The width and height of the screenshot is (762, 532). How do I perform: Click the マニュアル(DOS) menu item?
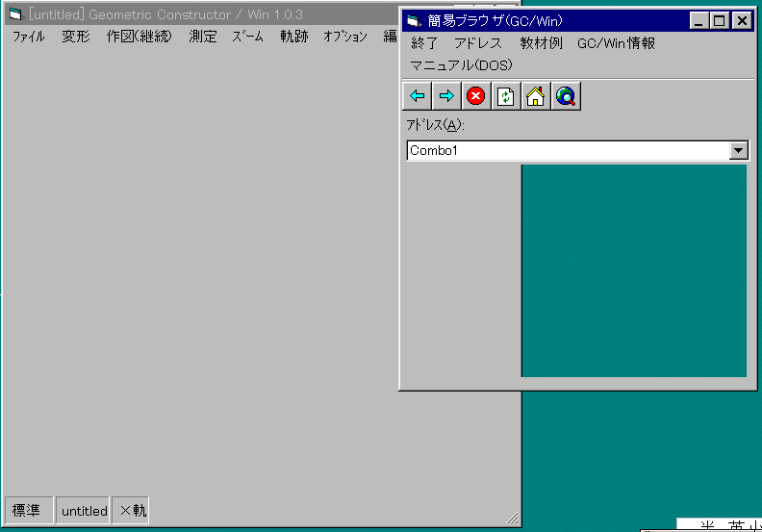click(461, 65)
